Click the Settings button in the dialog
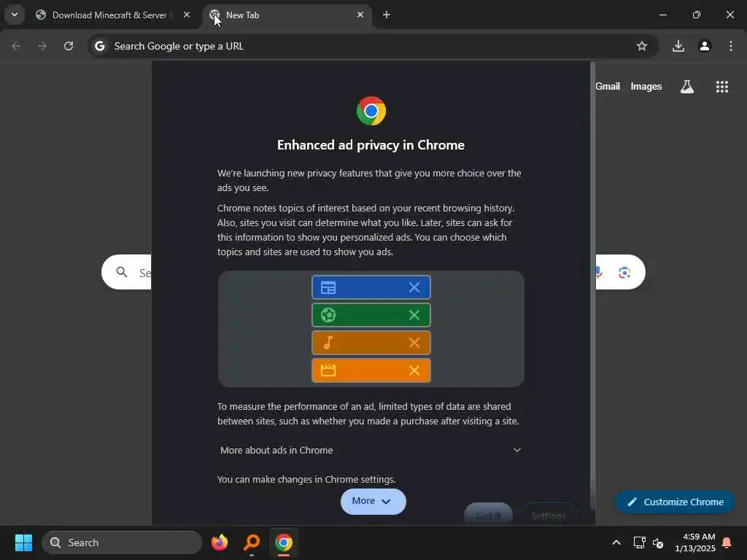This screenshot has width=747, height=560. [x=549, y=514]
